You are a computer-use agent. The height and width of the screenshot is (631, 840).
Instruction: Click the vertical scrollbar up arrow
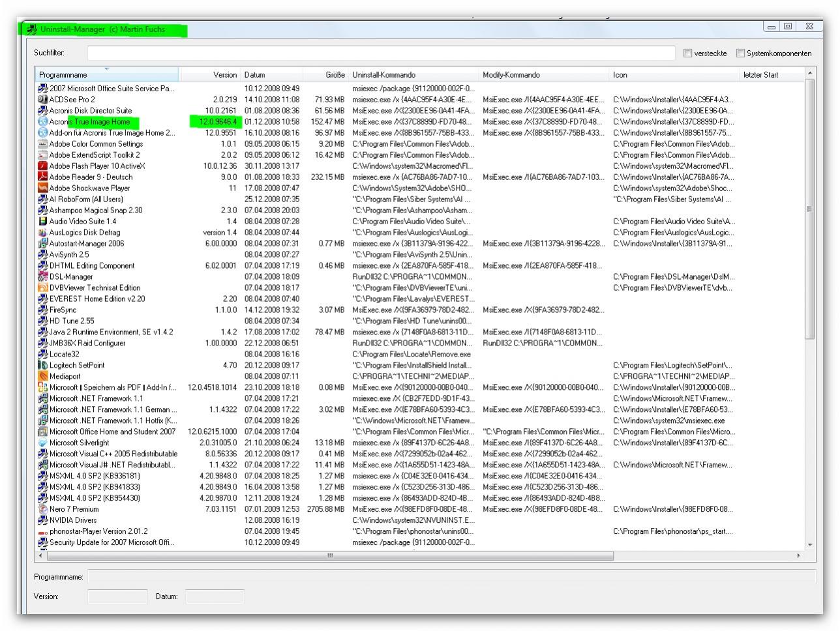point(810,74)
